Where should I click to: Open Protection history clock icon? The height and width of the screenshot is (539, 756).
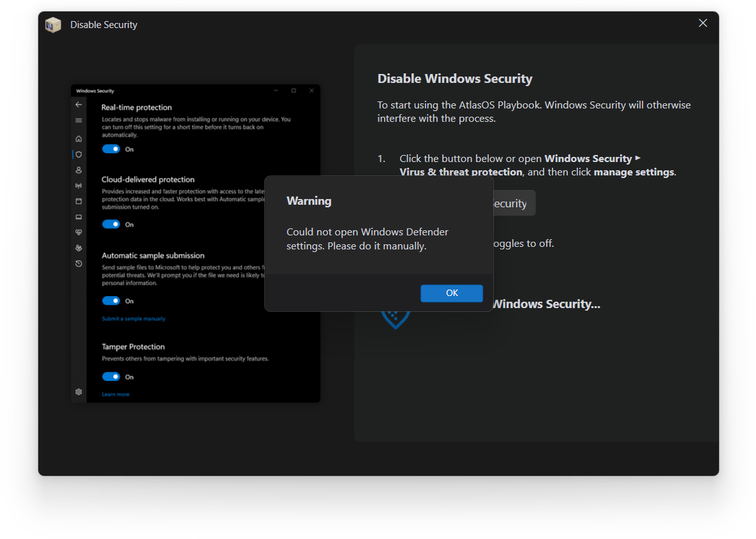point(78,263)
